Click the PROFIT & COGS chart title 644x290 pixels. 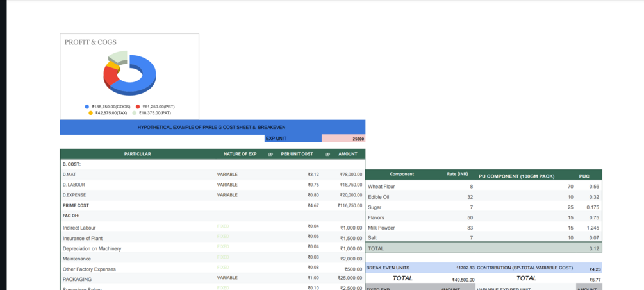pos(90,42)
